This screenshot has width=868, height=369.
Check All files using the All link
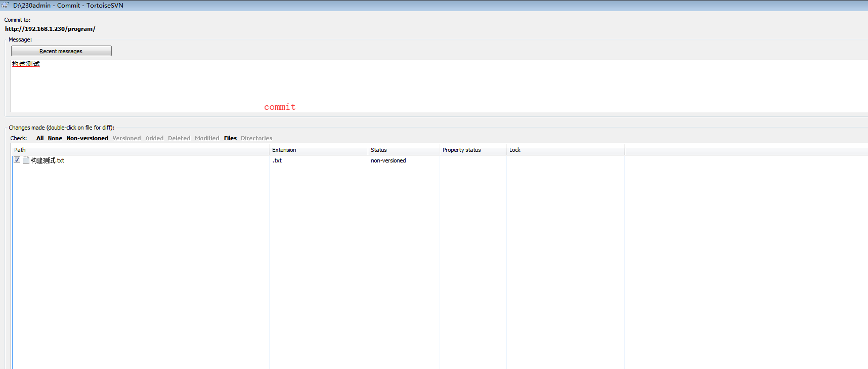(40, 138)
